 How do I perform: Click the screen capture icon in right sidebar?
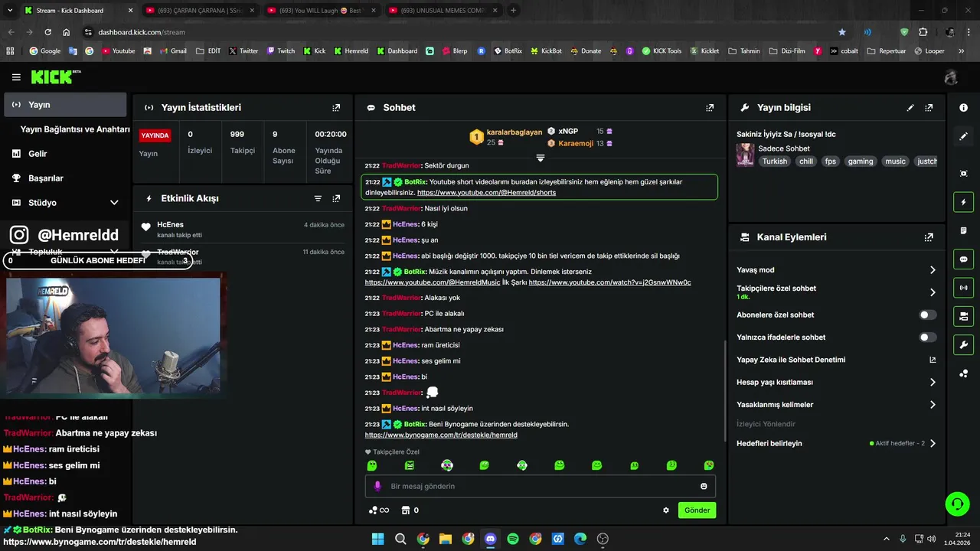(963, 174)
